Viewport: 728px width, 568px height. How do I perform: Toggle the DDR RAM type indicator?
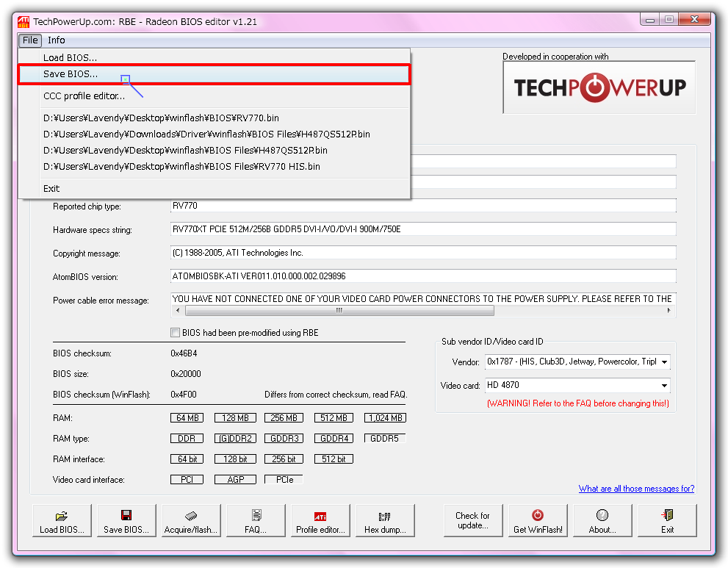187,439
